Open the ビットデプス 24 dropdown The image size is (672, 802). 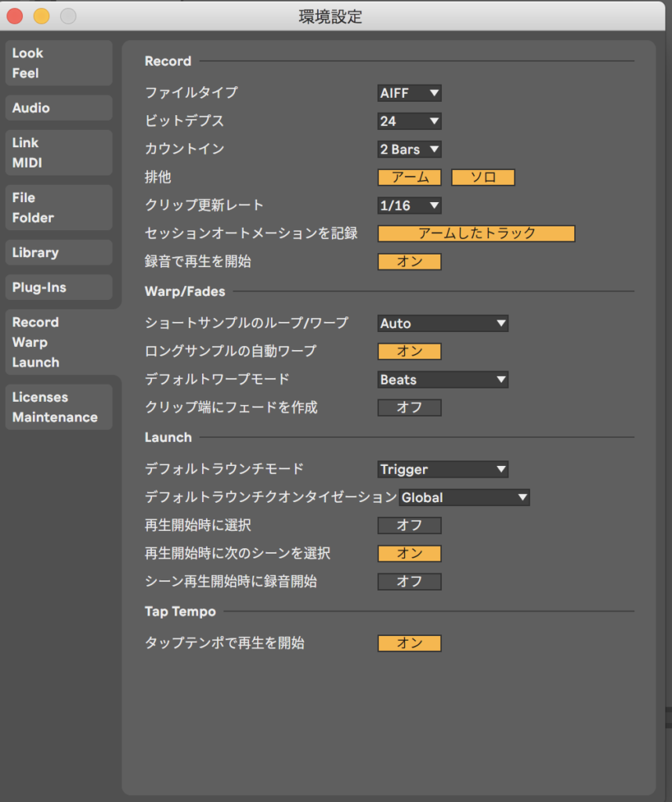click(x=410, y=121)
